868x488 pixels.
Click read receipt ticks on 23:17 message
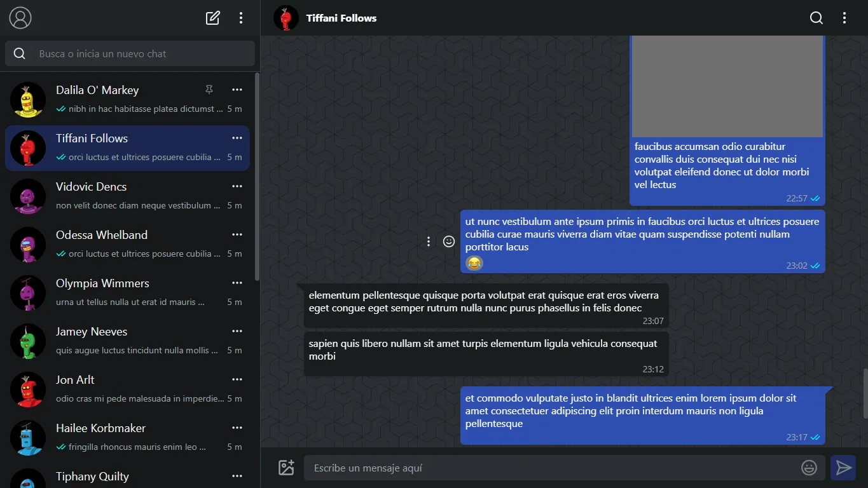[x=815, y=437]
